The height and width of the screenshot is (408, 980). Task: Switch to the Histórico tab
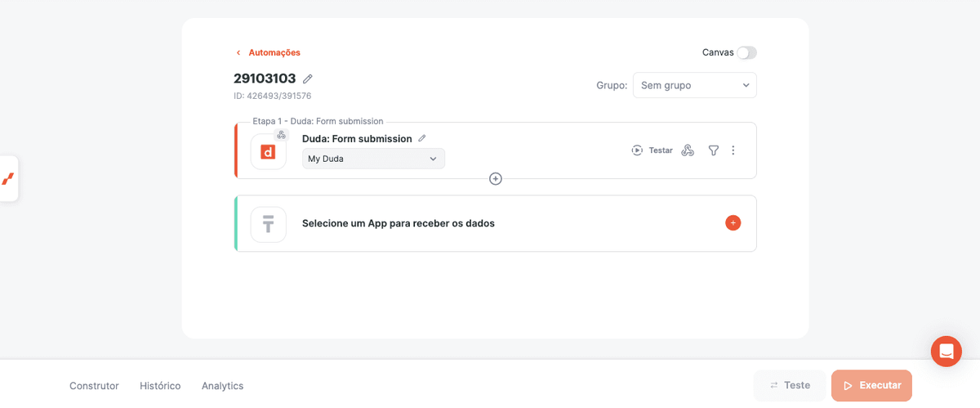click(160, 386)
